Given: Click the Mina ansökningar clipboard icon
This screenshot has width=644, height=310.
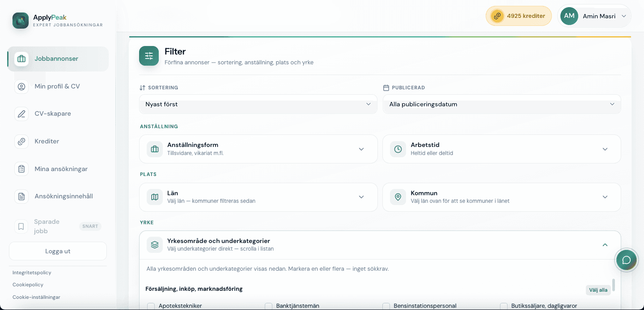Looking at the screenshot, I should [x=21, y=169].
